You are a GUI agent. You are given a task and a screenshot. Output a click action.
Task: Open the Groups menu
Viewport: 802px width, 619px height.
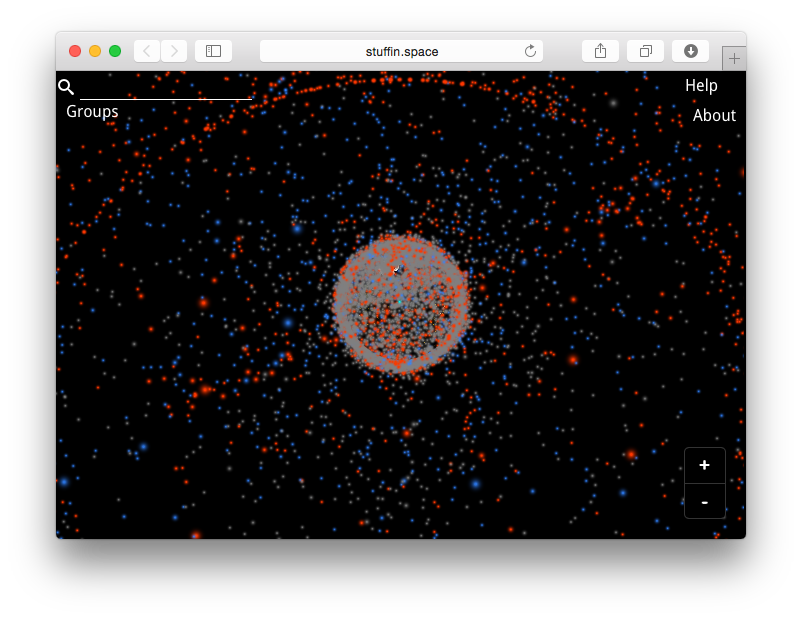pyautogui.click(x=92, y=112)
